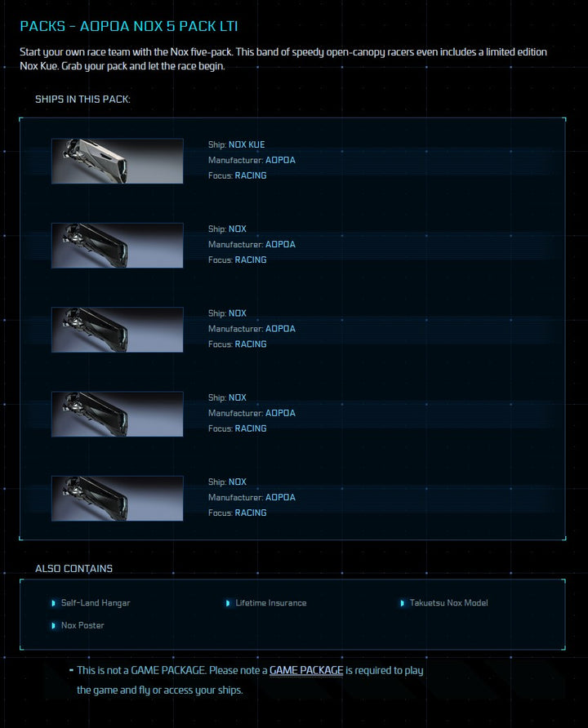
Task: Select the NOX KUE ship name
Action: pos(247,144)
